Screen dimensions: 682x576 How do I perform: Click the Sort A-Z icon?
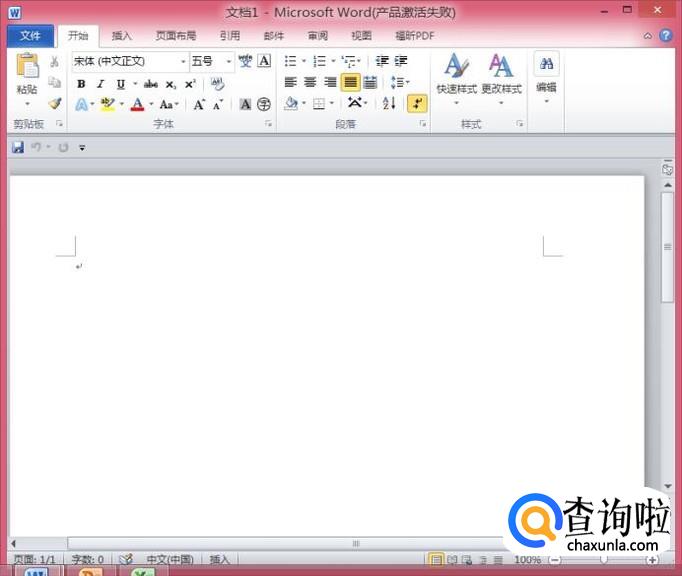click(x=389, y=103)
